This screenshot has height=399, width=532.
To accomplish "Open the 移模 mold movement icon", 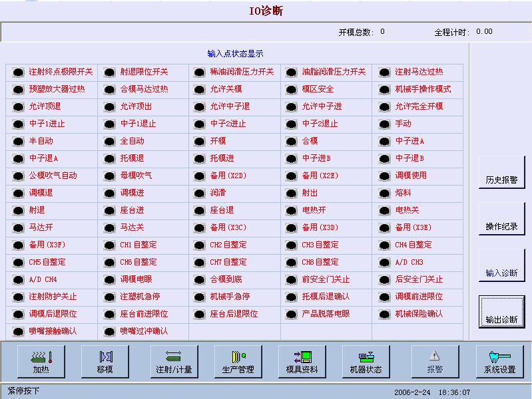I will [x=105, y=362].
